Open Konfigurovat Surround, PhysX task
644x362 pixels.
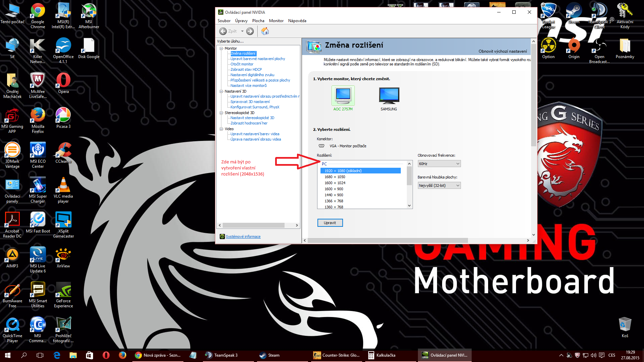point(255,107)
